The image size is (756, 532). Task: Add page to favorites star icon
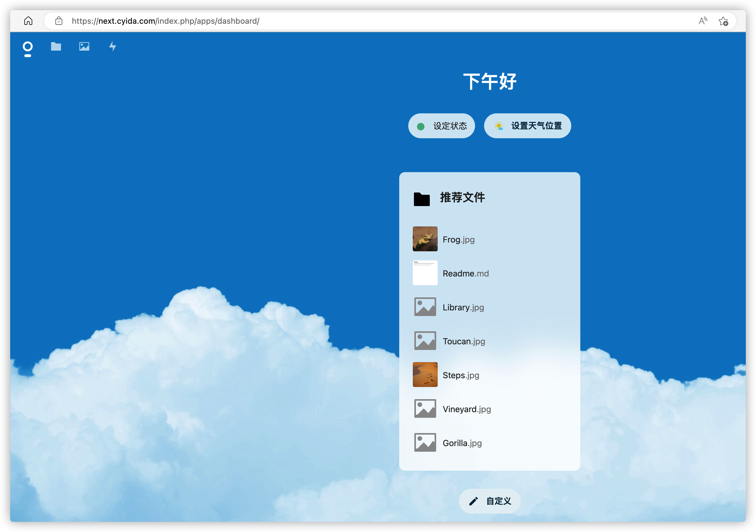(723, 21)
